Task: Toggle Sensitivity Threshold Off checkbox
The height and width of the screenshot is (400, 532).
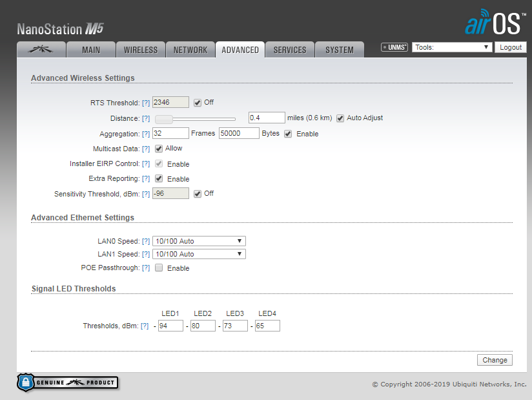Action: point(198,194)
